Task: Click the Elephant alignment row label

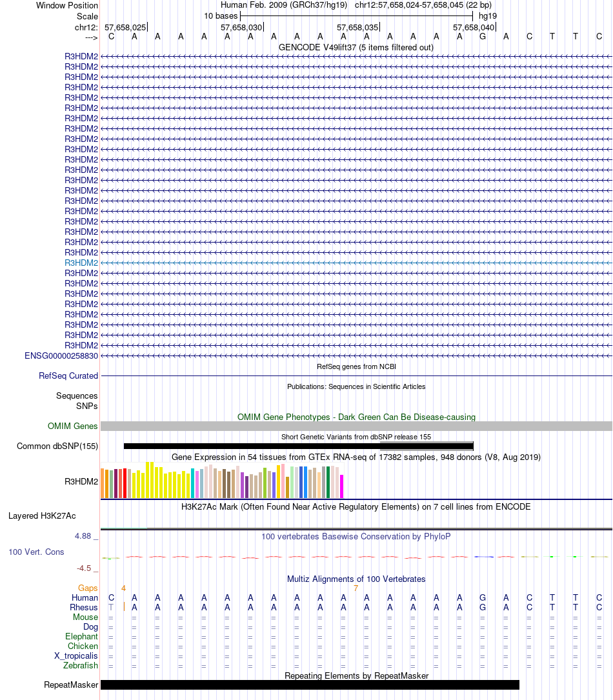Action: (x=81, y=637)
